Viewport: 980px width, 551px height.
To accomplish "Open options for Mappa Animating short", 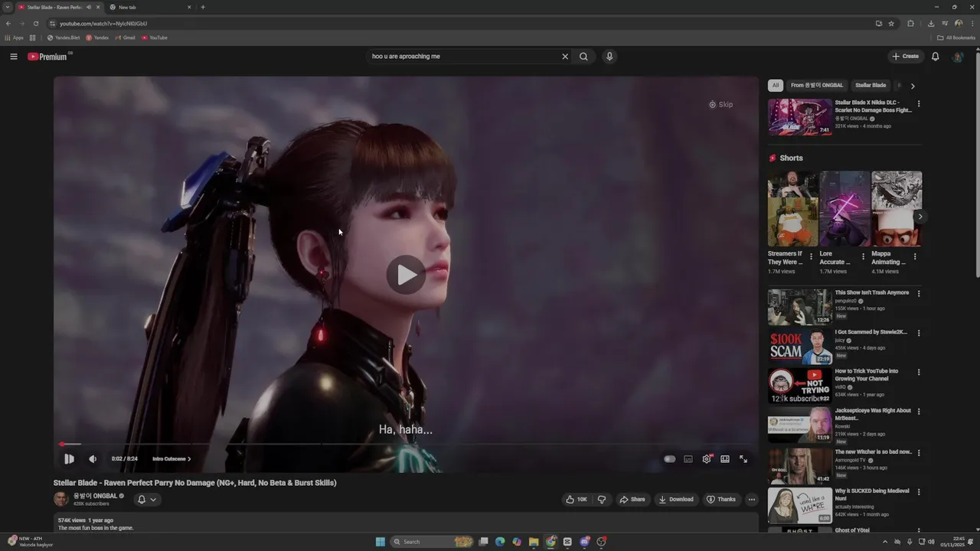I will point(915,257).
